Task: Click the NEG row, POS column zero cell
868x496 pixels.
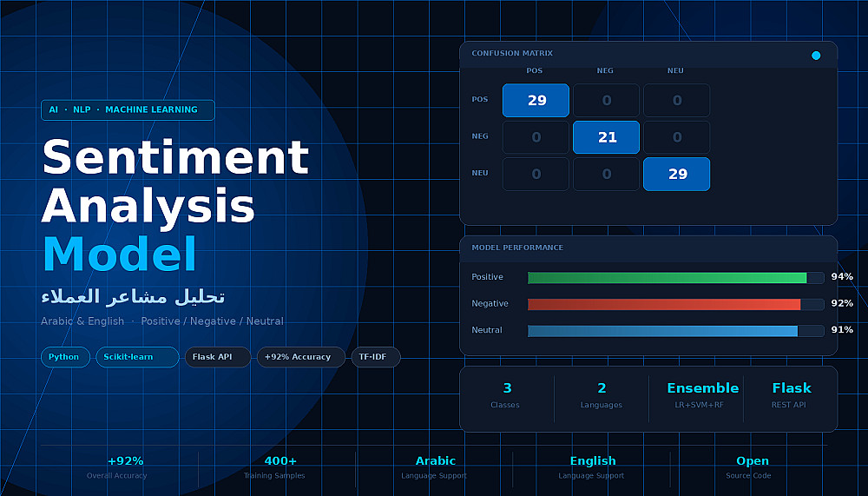Action: pyautogui.click(x=536, y=137)
